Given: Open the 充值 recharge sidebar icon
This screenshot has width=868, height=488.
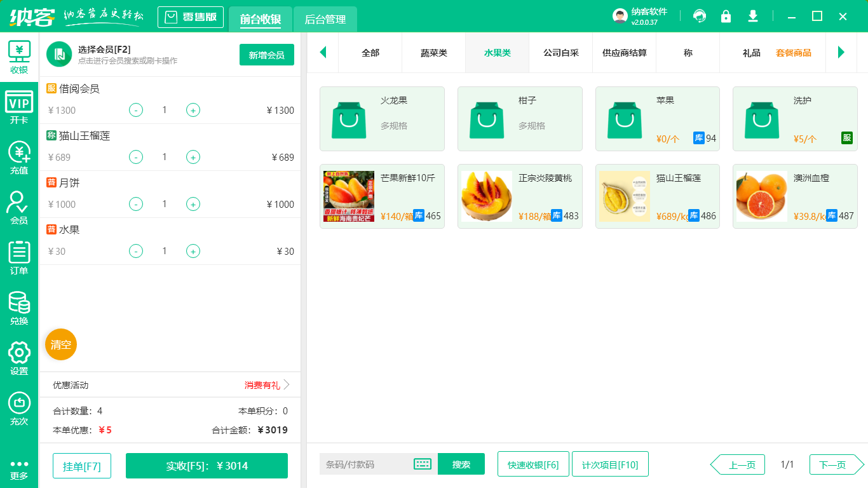Looking at the screenshot, I should pos(18,156).
